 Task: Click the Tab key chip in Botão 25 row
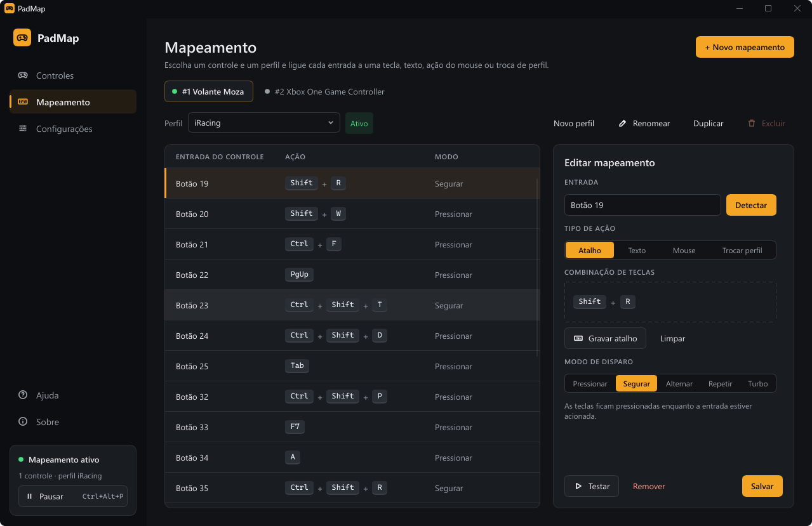point(297,365)
